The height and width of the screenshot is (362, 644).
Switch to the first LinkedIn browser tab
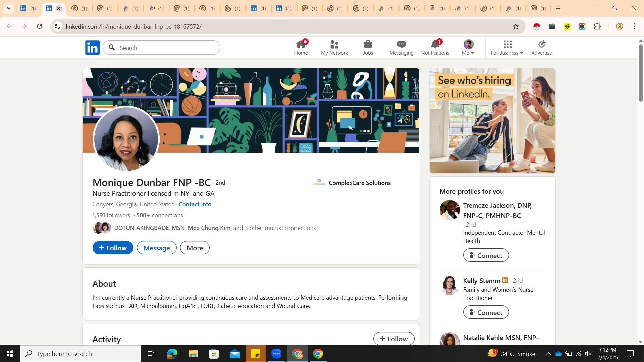point(28,8)
